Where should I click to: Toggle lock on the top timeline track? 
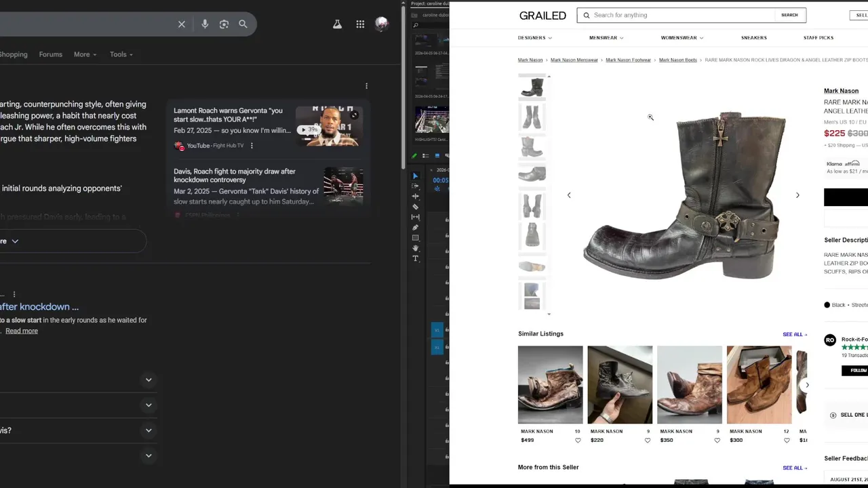(448, 220)
